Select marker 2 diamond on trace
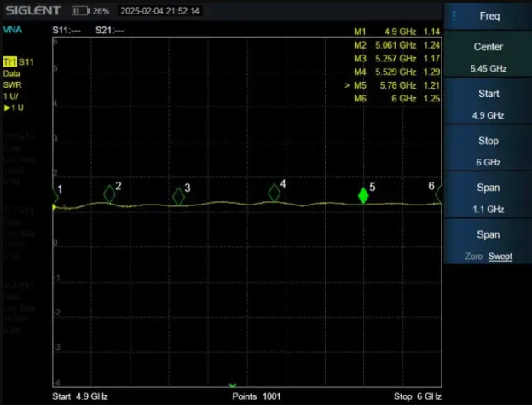Screen dimensions: 532x405 pyautogui.click(x=109, y=194)
